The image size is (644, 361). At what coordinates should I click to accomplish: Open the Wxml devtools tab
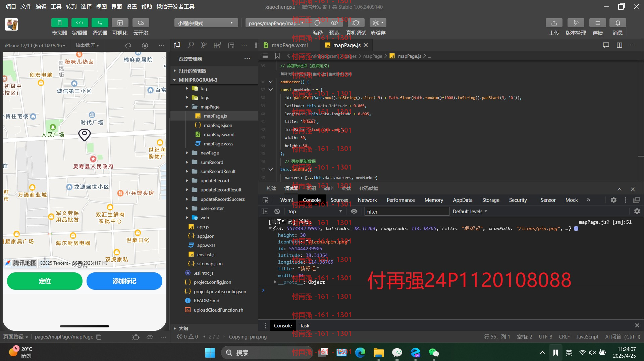pyautogui.click(x=286, y=200)
